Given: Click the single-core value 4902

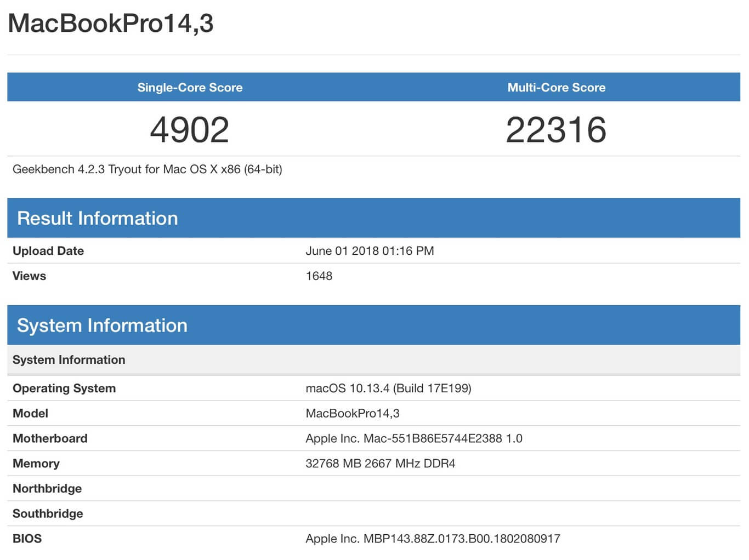Looking at the screenshot, I should pyautogui.click(x=190, y=130).
